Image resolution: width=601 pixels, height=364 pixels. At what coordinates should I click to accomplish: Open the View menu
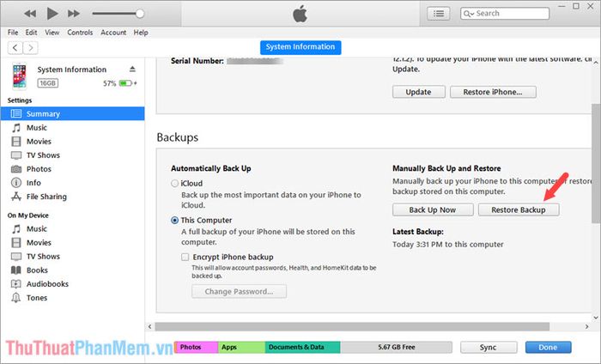(52, 33)
